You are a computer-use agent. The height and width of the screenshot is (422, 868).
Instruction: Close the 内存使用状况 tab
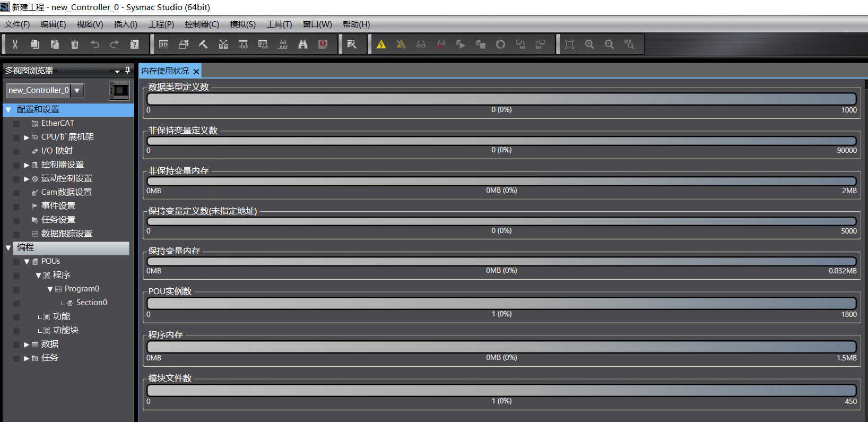(196, 72)
